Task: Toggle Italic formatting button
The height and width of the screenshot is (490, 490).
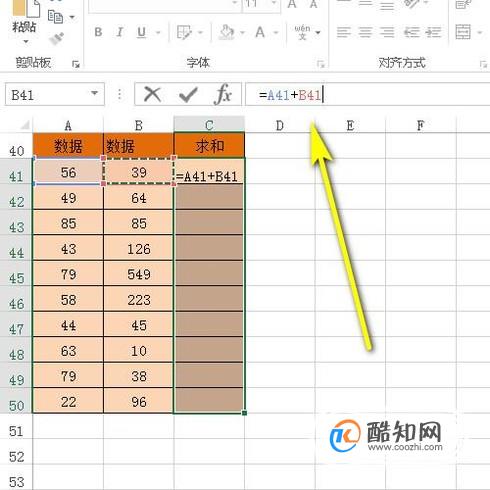Action: (x=119, y=32)
